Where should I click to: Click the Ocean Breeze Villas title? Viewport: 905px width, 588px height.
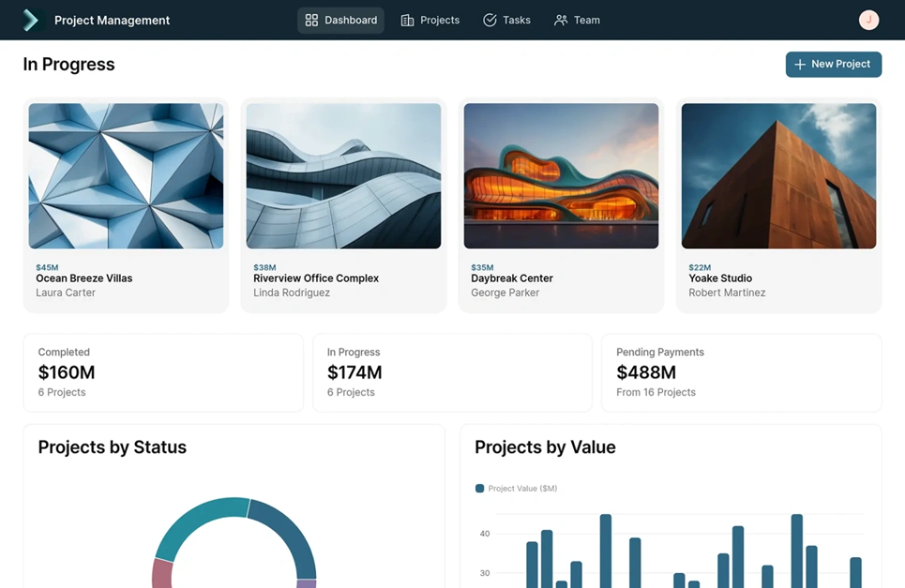tap(84, 279)
